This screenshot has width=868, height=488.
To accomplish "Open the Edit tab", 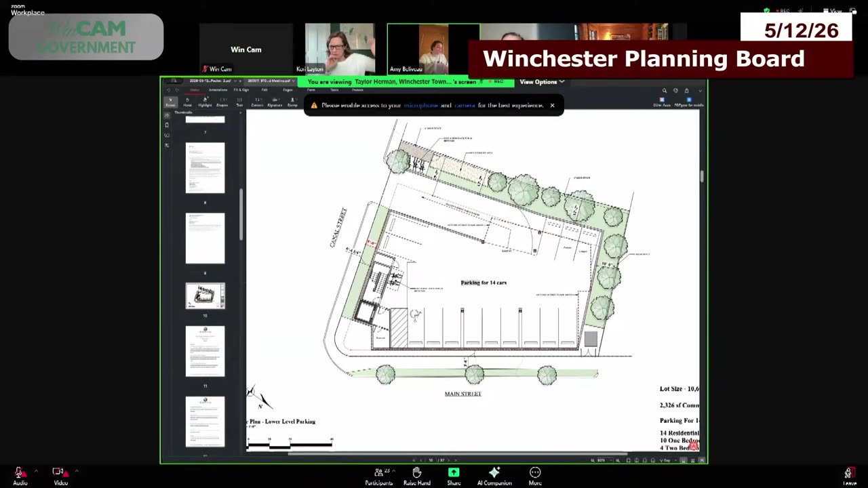I will [264, 90].
